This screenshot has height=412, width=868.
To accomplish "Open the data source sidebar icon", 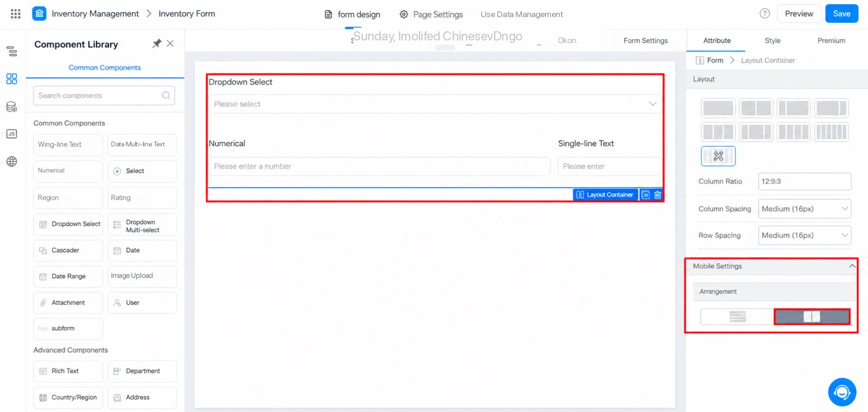I will [12, 107].
